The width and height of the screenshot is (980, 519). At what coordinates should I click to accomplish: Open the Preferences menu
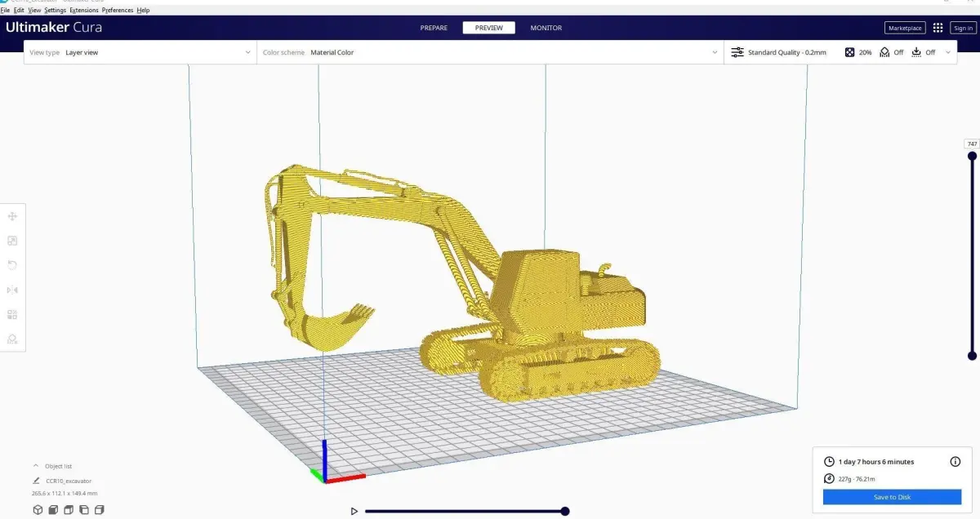118,11
